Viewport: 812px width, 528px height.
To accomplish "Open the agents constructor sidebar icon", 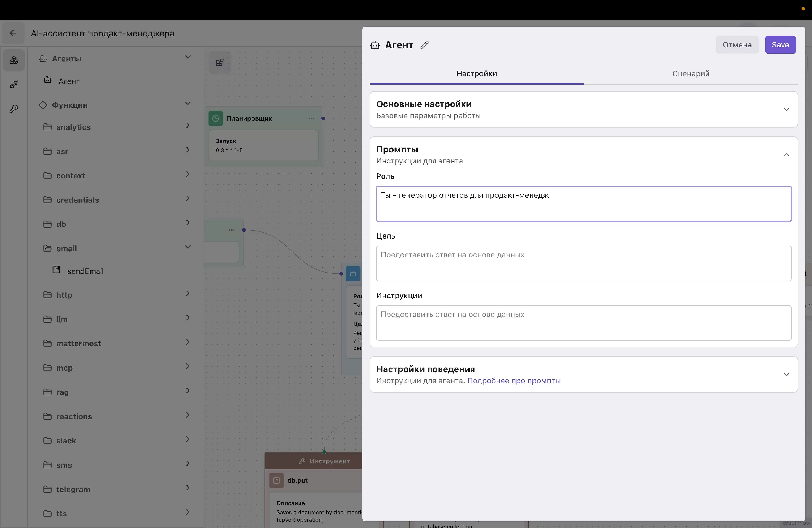I will (x=14, y=60).
